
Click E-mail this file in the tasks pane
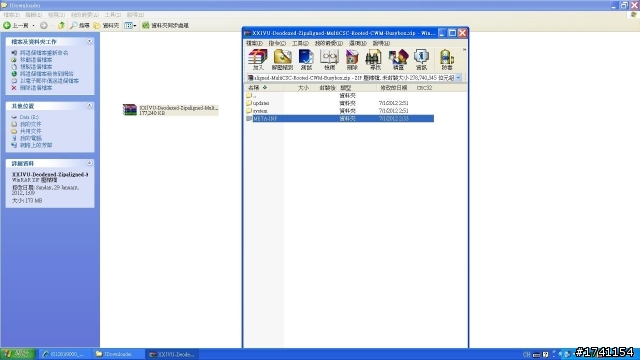(x=49, y=81)
